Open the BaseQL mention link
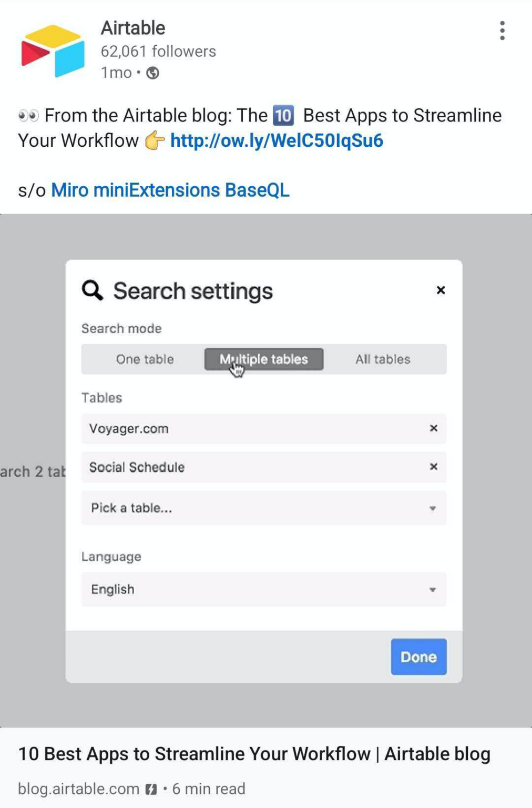The image size is (532, 808). (x=257, y=190)
